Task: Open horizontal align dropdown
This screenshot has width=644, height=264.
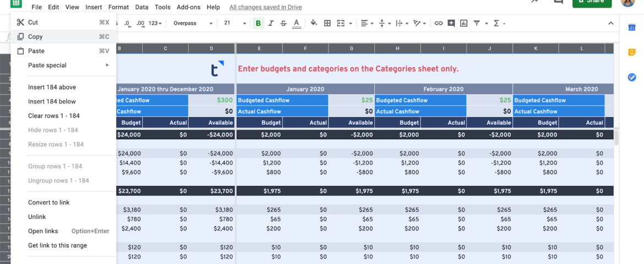Action: pyautogui.click(x=367, y=24)
